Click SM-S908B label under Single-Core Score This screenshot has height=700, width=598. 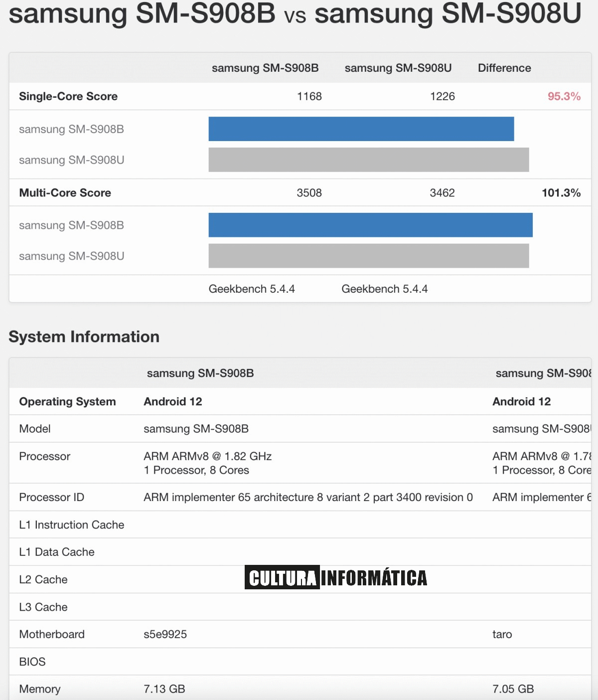coord(71,129)
